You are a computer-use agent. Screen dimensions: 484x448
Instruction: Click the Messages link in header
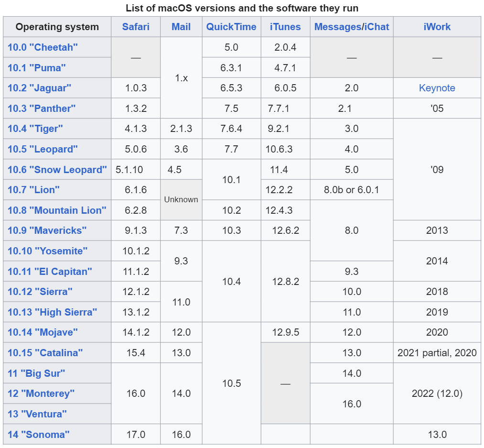click(x=337, y=27)
